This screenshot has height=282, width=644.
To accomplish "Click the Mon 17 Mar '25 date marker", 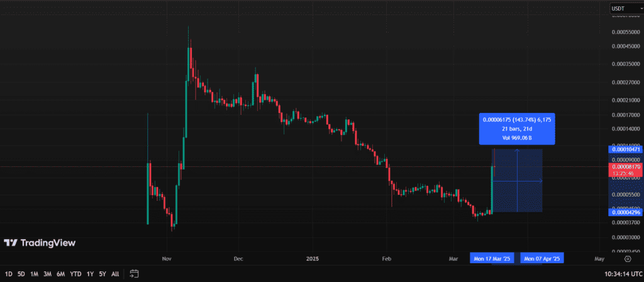I will click(x=492, y=259).
